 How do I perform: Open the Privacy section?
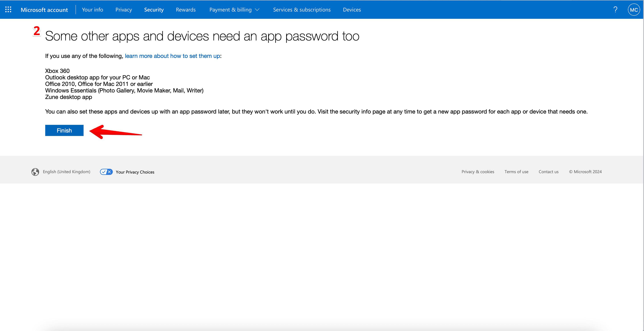coord(123,10)
